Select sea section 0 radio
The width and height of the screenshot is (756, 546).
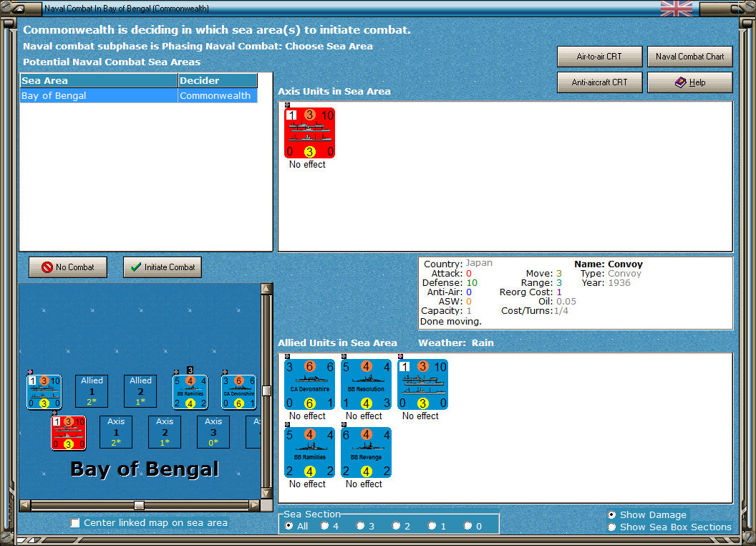tap(467, 526)
